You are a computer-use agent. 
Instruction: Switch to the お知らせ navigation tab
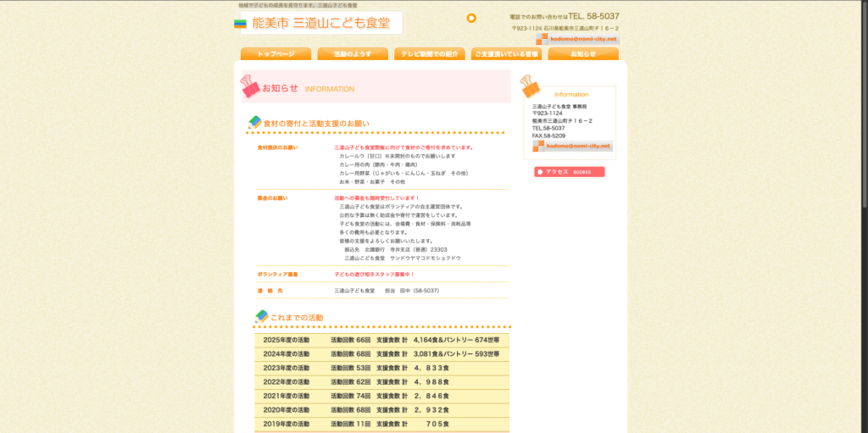(x=582, y=54)
